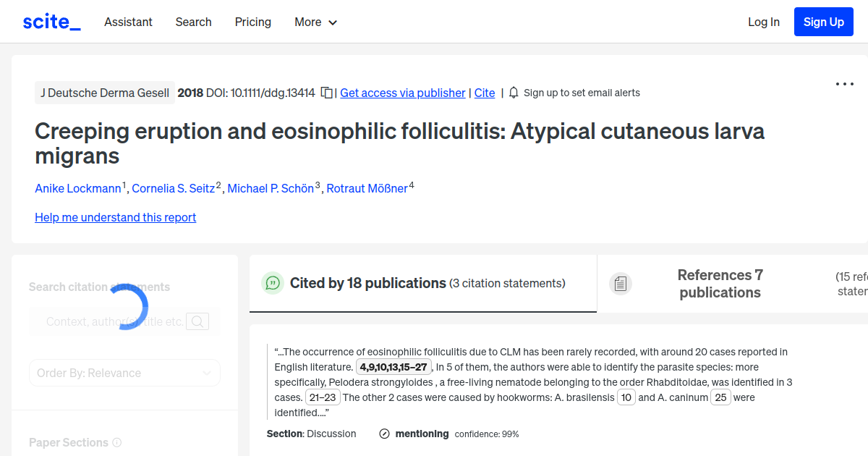Click the green quote icon on Cited by tab
The height and width of the screenshot is (456, 868).
pyautogui.click(x=272, y=283)
